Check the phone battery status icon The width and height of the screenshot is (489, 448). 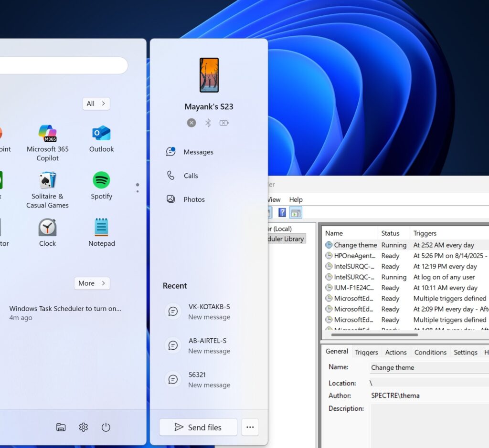(x=223, y=123)
